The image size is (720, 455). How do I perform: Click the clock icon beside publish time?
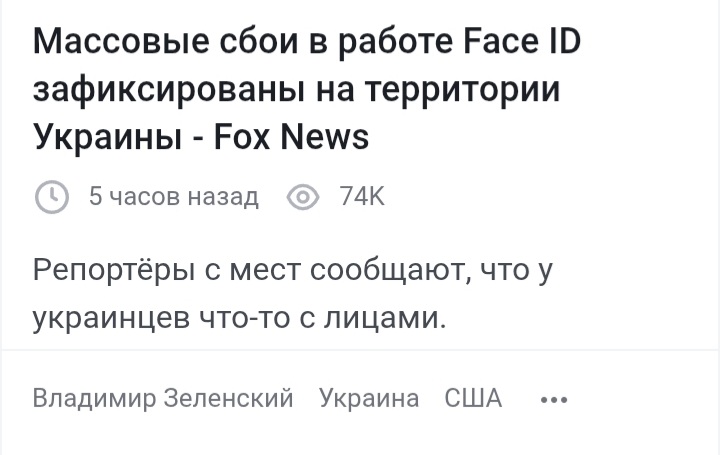[52, 197]
